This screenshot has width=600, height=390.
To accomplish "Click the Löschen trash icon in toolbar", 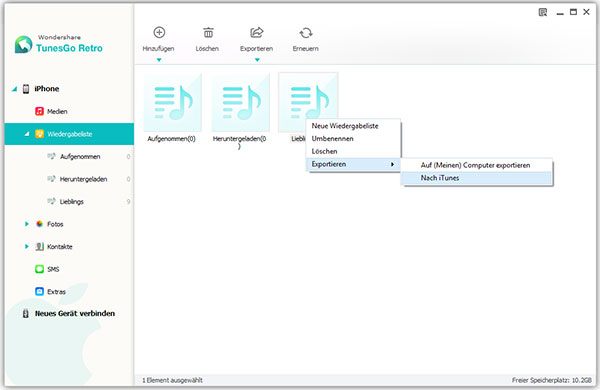I will tap(208, 33).
